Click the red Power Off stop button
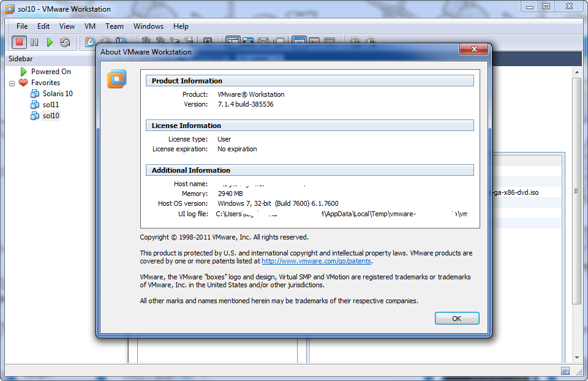Viewport: 588px width, 381px height. (x=19, y=42)
